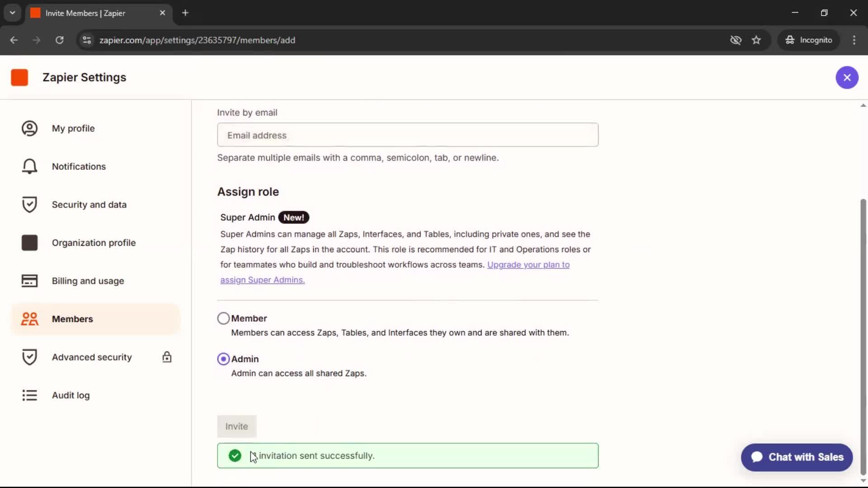The width and height of the screenshot is (868, 488).
Task: Open a new browser tab
Action: 185,13
